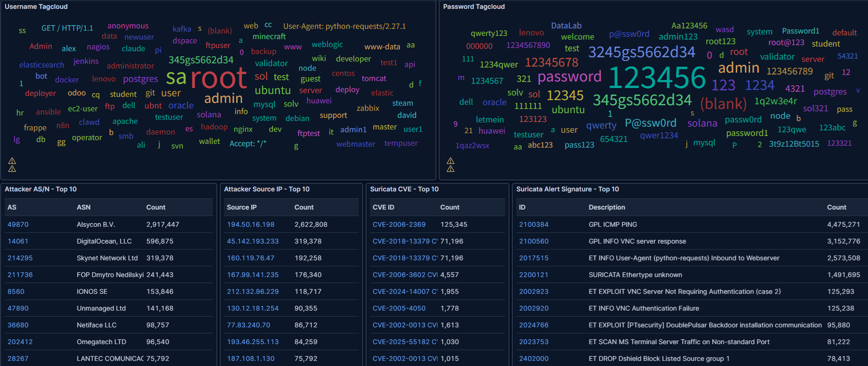Click upper warning icon in Password Tagcloud
The width and height of the screenshot is (868, 366).
451,161
